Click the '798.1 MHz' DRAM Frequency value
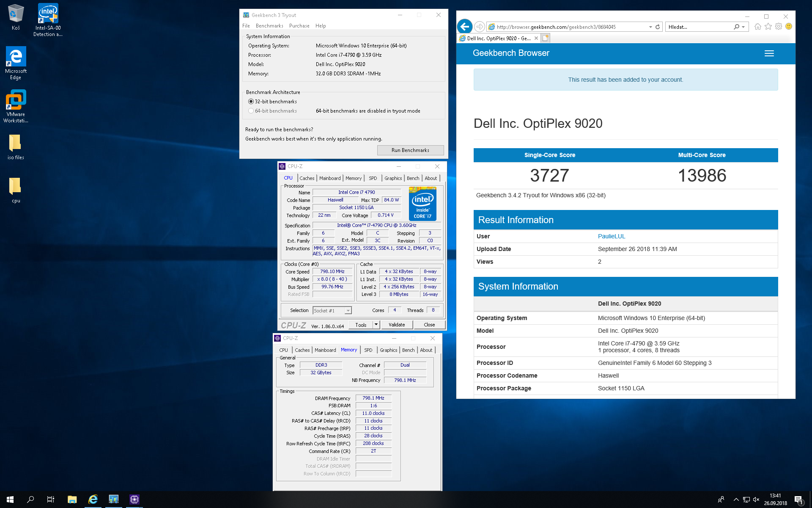812x508 pixels. pyautogui.click(x=373, y=398)
